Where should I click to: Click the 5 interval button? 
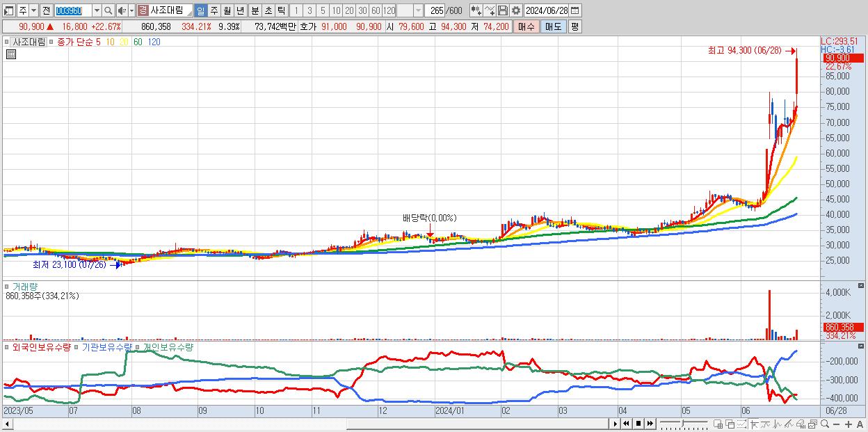[323, 10]
